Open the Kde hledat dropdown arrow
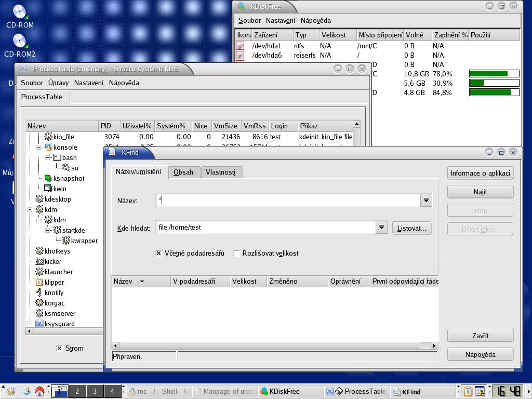This screenshot has width=532, height=399. (381, 228)
